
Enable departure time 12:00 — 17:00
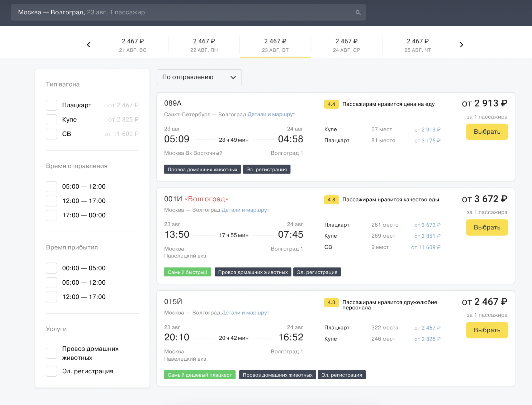(51, 201)
